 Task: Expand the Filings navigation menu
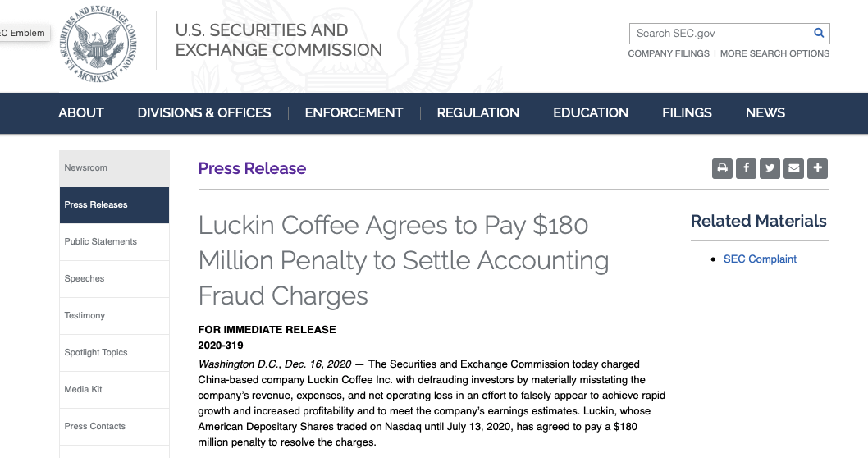coord(687,113)
